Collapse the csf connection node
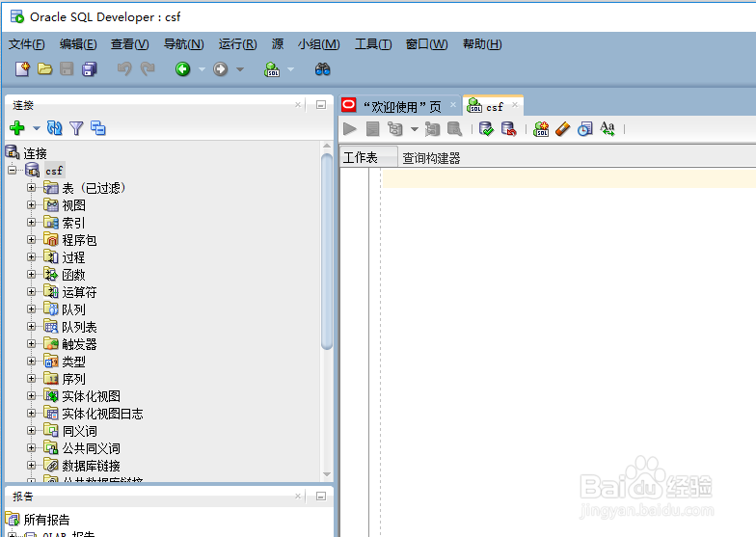This screenshot has height=537, width=756. (x=12, y=170)
